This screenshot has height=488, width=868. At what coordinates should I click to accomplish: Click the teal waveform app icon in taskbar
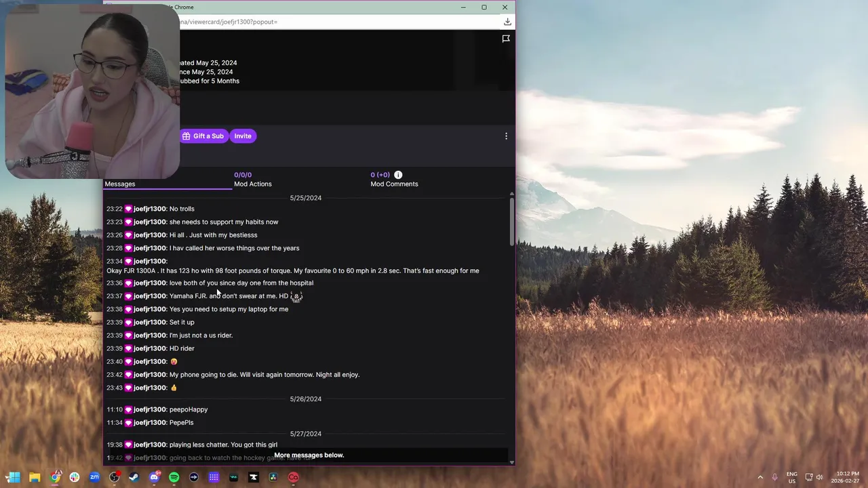coord(234,477)
